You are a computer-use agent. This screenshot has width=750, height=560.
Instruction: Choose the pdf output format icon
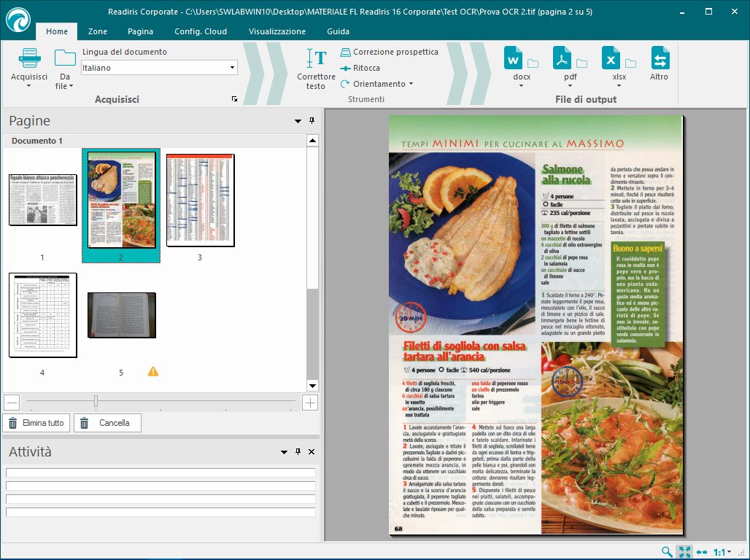pos(562,58)
